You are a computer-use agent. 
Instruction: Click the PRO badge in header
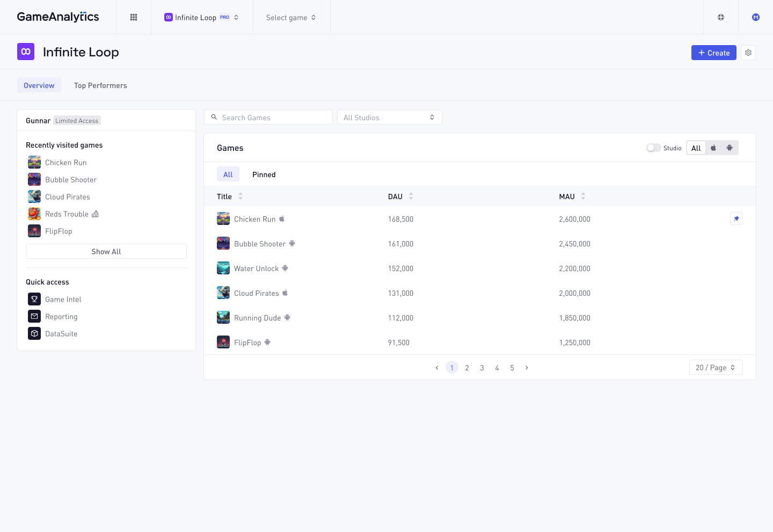(x=224, y=17)
